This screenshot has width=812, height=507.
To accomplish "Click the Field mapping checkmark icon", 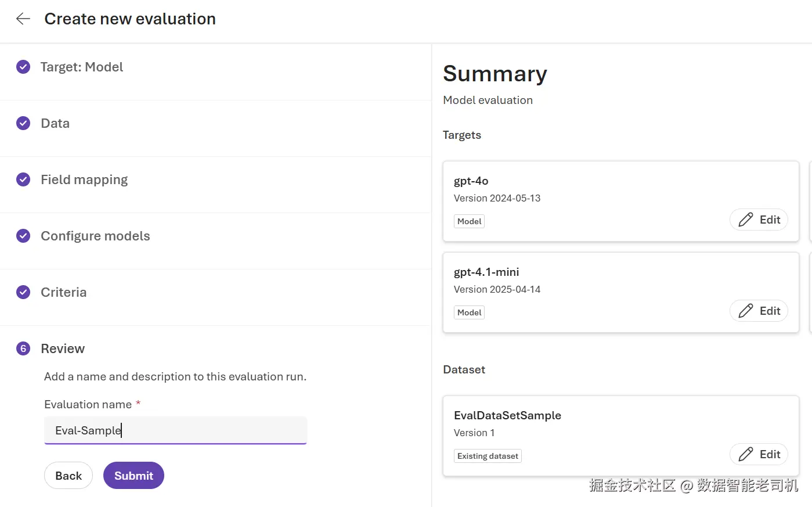I will pyautogui.click(x=23, y=179).
